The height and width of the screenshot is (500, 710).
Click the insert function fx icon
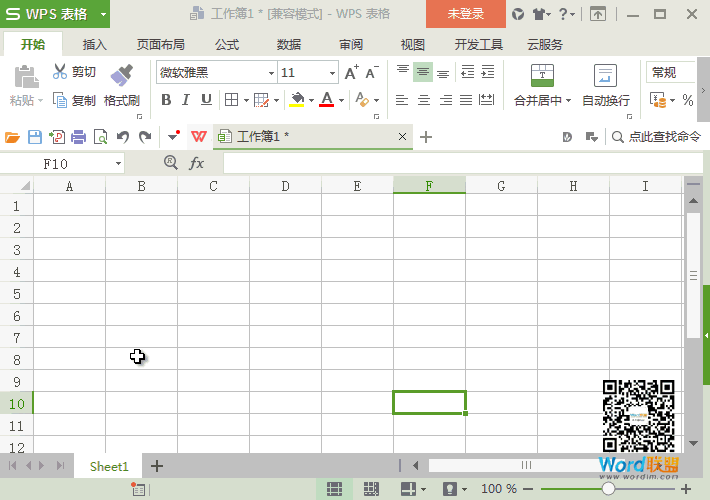[x=196, y=163]
